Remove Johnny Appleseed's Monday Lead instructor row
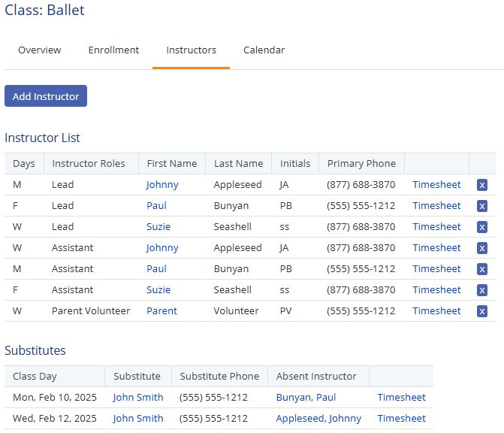This screenshot has height=433, width=504. click(482, 185)
